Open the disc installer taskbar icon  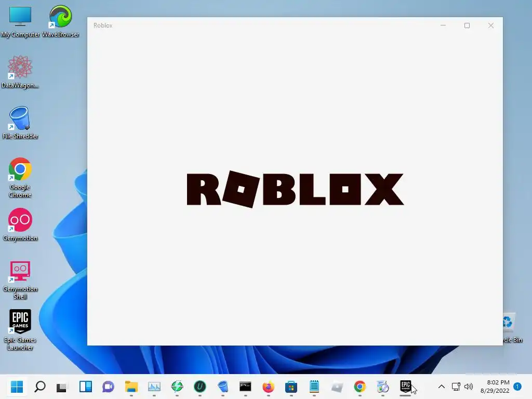coord(383,387)
